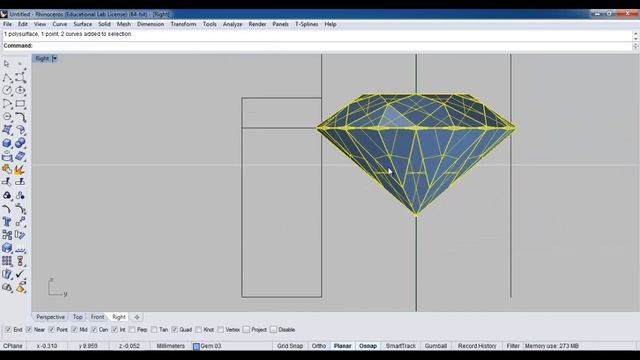Screen dimensions: 640x360
Task: Select the Fillet curves tool
Action: click(20, 116)
